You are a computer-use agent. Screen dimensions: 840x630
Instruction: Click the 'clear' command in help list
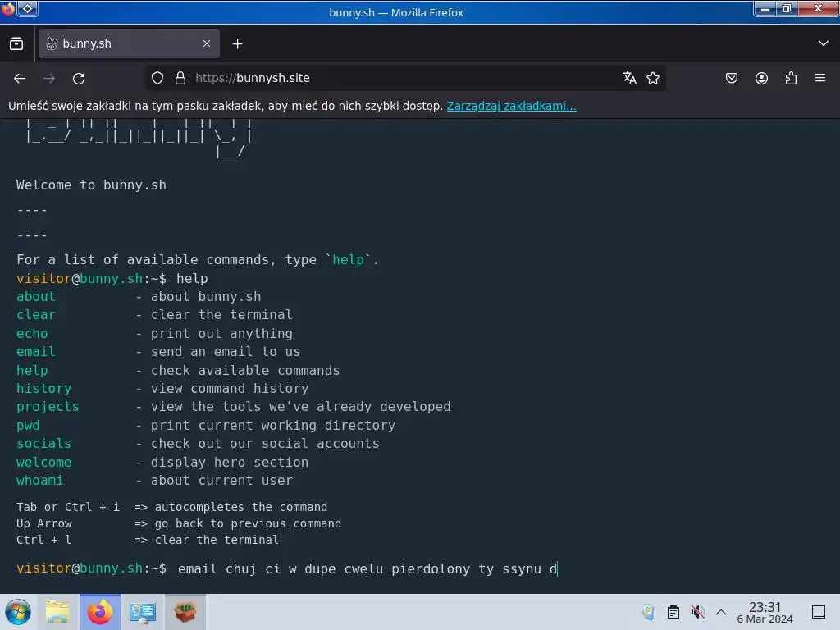36,315
